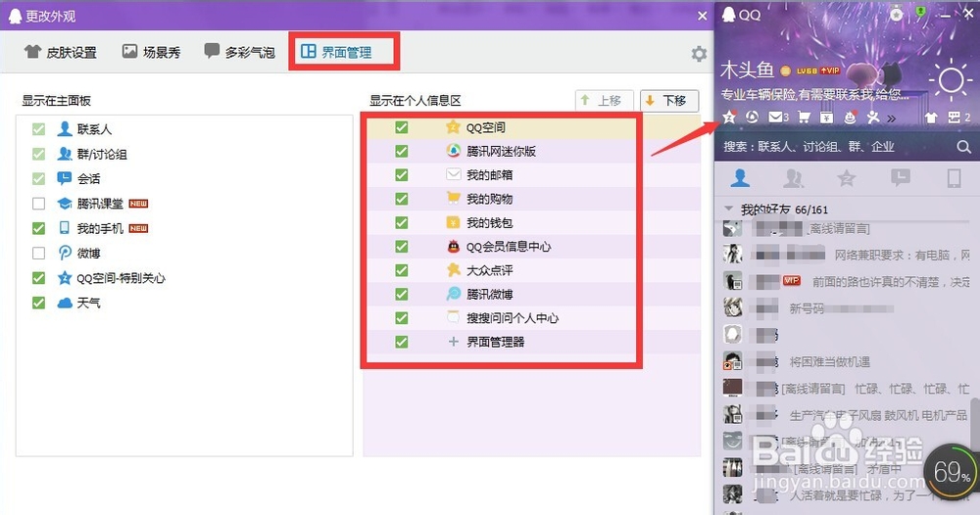Uncheck the 我的邮箱 checkbox
Viewport: 980px width, 515px height.
401,175
